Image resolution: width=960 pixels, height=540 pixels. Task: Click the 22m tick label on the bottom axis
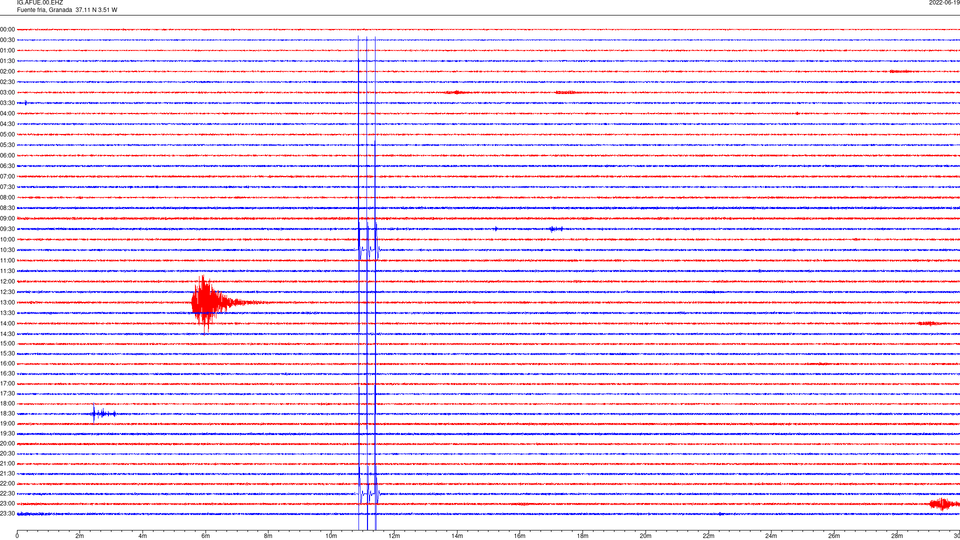click(x=708, y=536)
